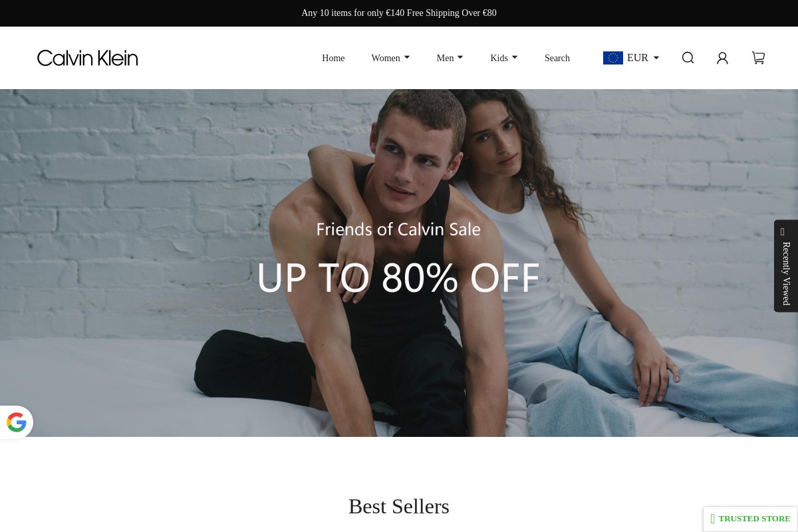Open the user account icon
This screenshot has height=532, width=798.
point(722,58)
